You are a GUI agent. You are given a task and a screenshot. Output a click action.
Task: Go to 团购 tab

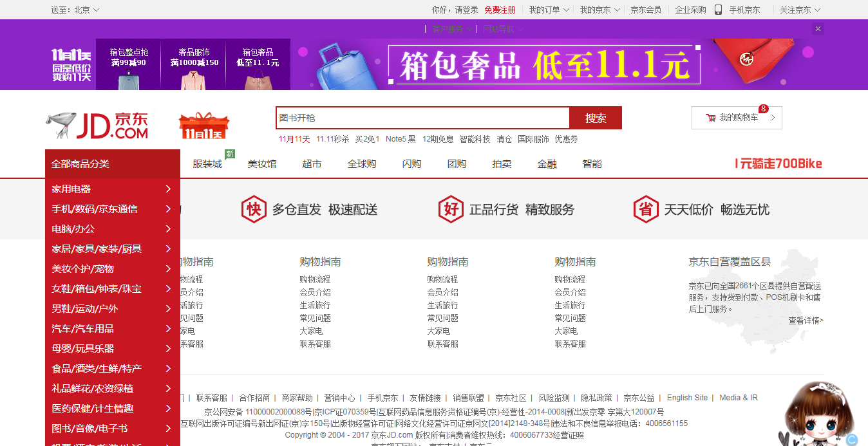[x=457, y=163]
